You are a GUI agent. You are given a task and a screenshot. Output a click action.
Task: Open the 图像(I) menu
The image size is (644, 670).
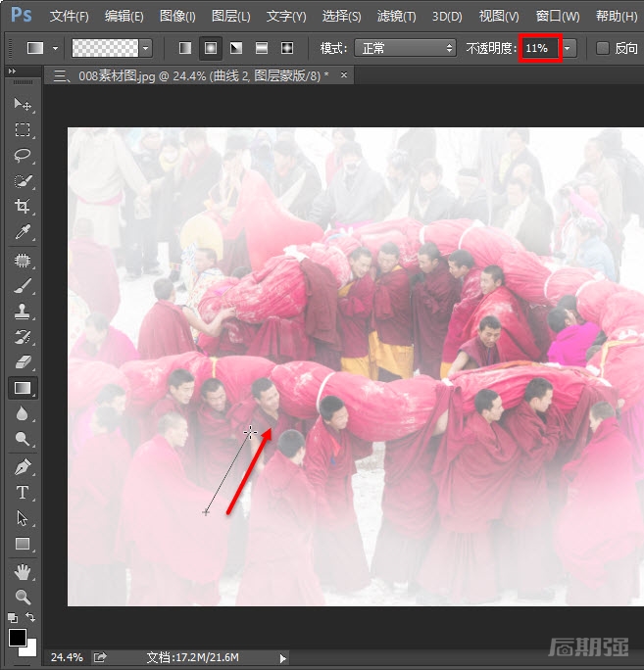pos(177,17)
